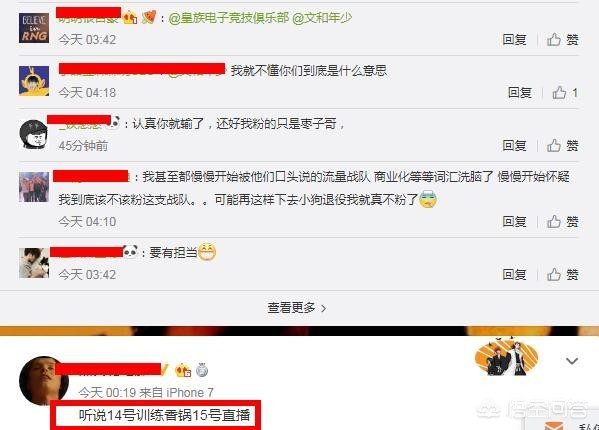Open the post author's round avatar
This screenshot has height=430, width=599.
(x=42, y=380)
